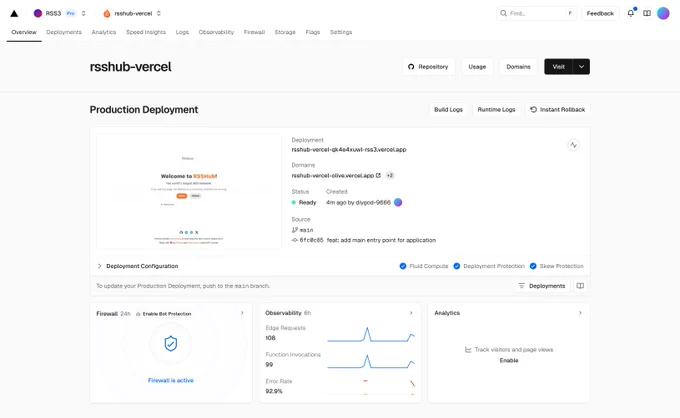680x418 pixels.
Task: Click the Visit button
Action: pyautogui.click(x=559, y=66)
